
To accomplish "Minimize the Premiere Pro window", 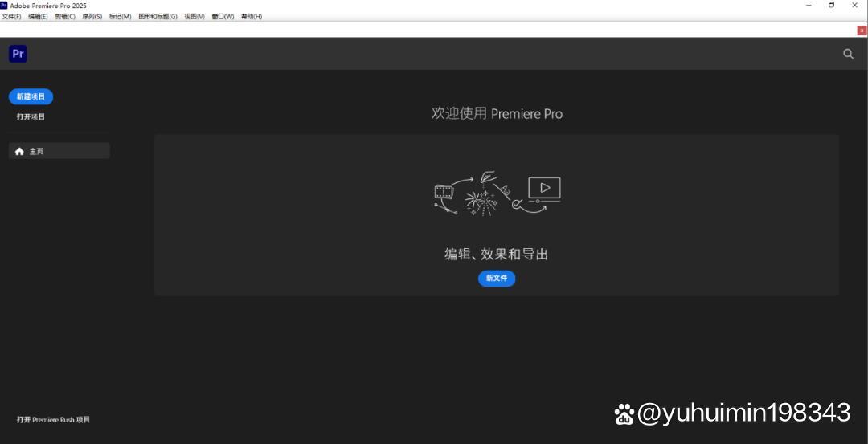I will click(809, 5).
